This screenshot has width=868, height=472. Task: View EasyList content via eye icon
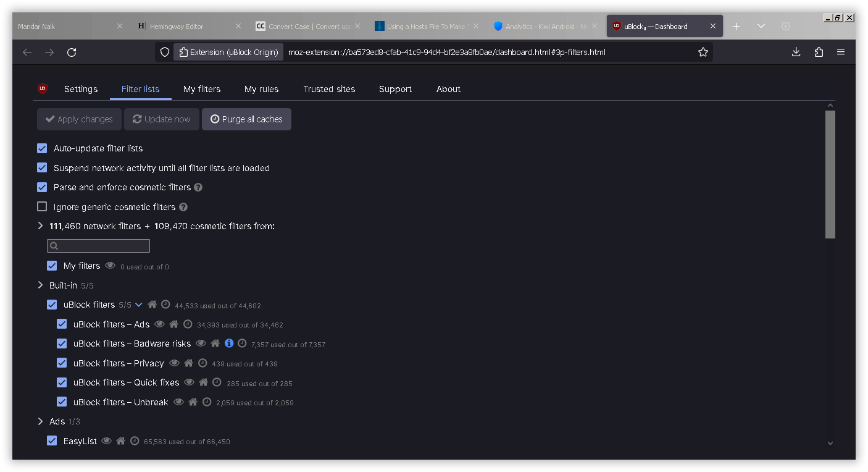point(106,440)
